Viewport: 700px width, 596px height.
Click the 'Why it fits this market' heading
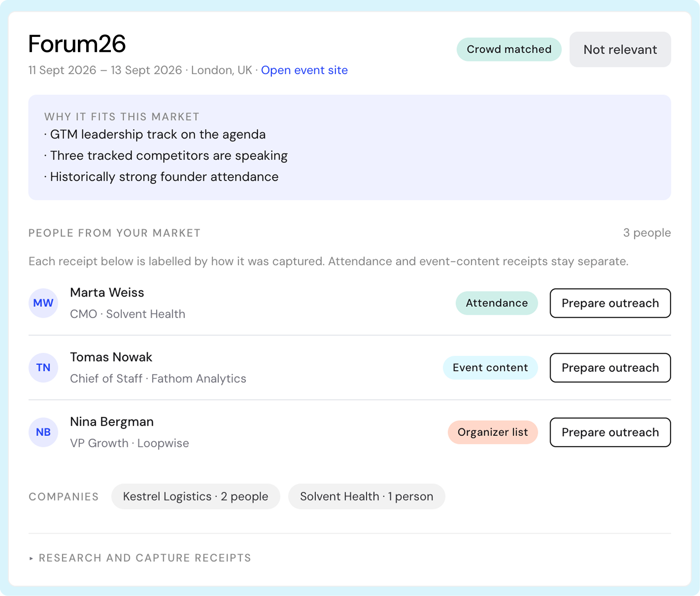122,117
